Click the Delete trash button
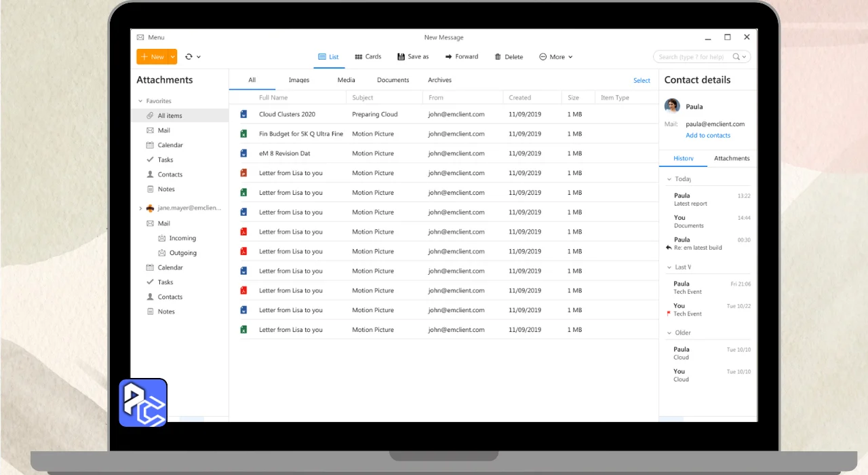Viewport: 868px width, 475px height. pyautogui.click(x=509, y=57)
